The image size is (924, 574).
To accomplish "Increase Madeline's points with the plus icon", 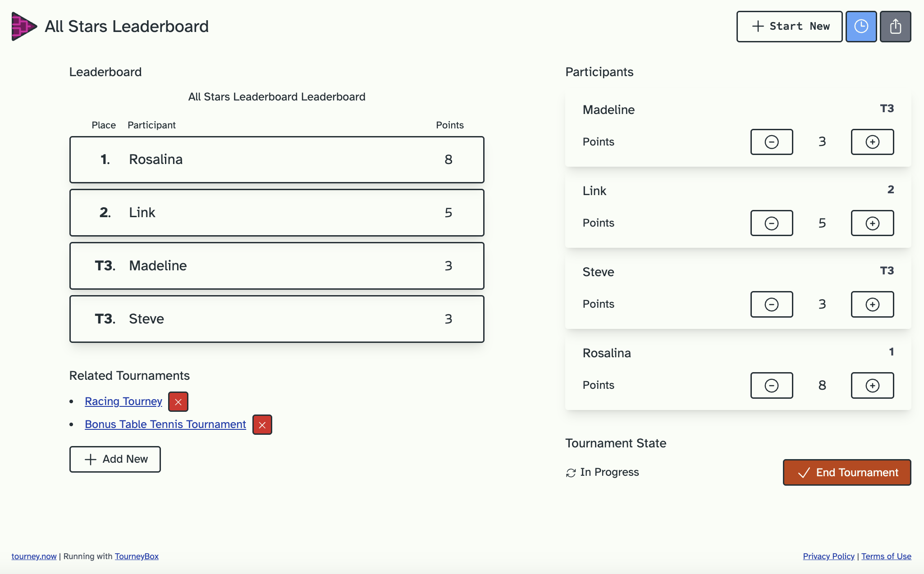I will pos(872,141).
